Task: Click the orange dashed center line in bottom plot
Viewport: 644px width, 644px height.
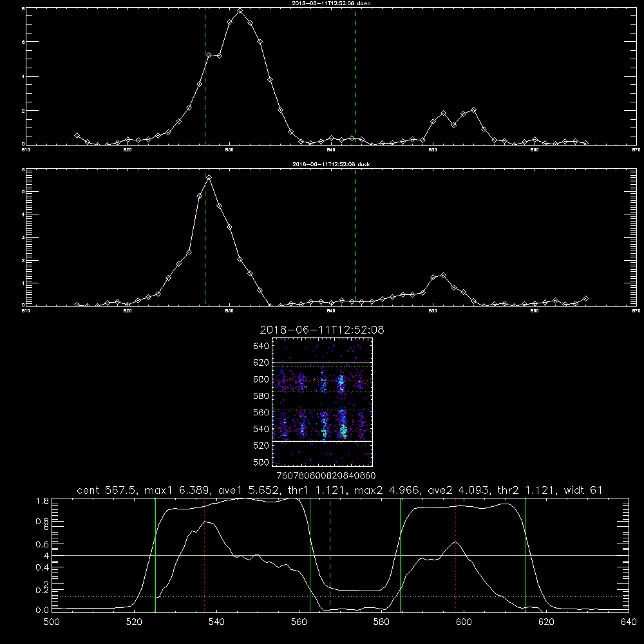Action: coord(330,555)
